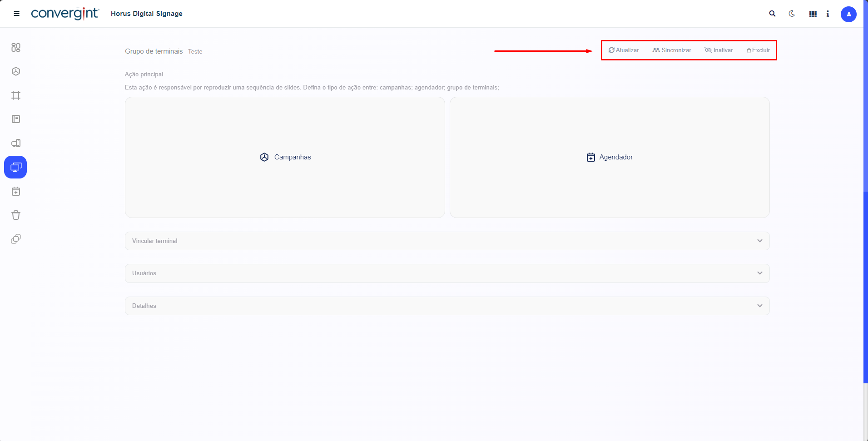
Task: Click the Atualizar button
Action: pyautogui.click(x=624, y=50)
